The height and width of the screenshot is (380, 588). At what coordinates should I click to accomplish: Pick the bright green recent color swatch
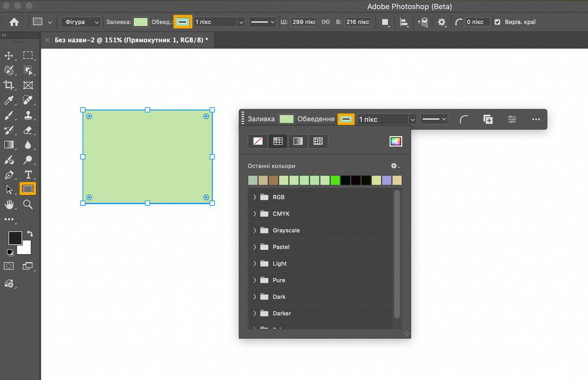point(335,180)
